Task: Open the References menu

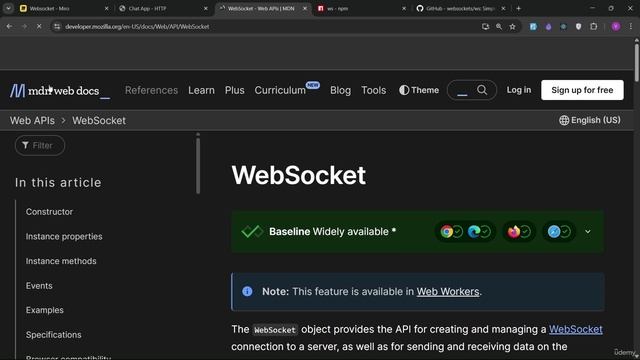Action: click(x=151, y=90)
